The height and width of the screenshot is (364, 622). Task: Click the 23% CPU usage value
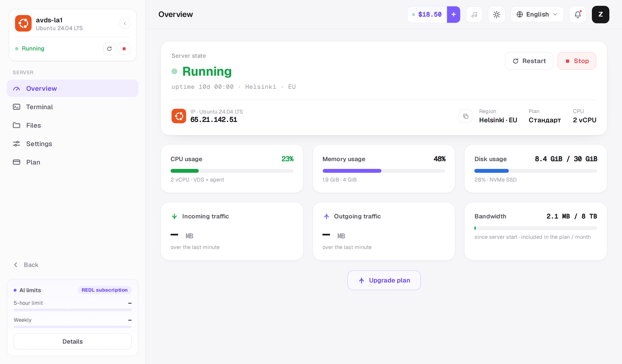tap(287, 159)
